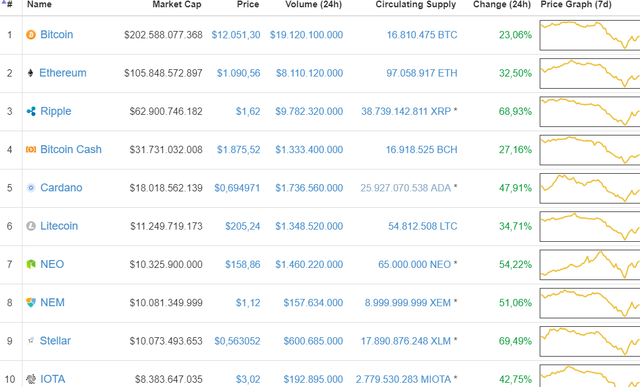Open Ripple volume $9.782.320.000 link
The image size is (640, 387).
click(x=309, y=111)
